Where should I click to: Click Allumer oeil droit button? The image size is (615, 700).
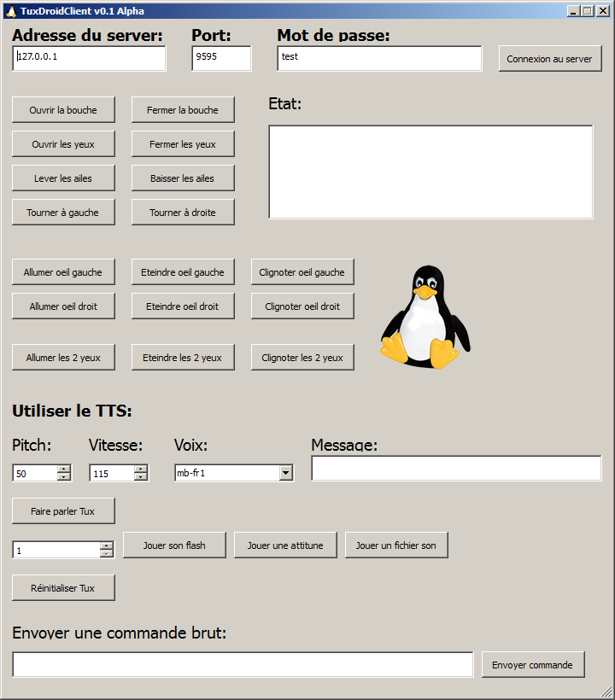click(63, 306)
